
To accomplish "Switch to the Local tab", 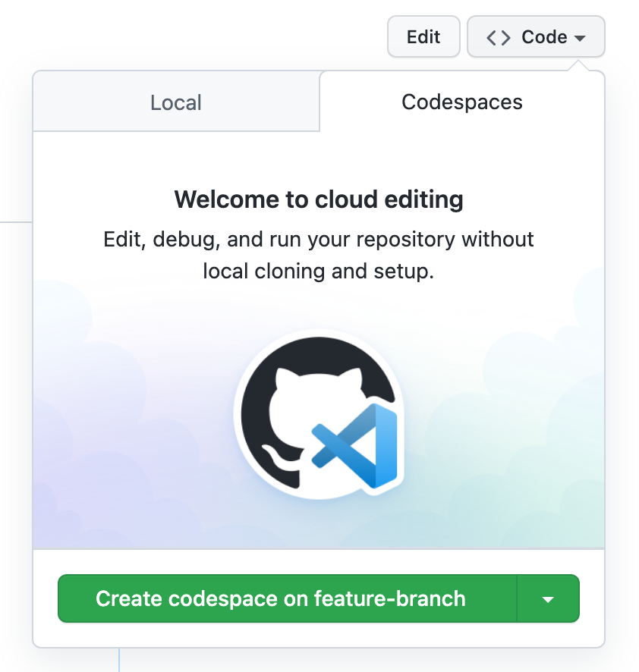I will click(x=176, y=102).
